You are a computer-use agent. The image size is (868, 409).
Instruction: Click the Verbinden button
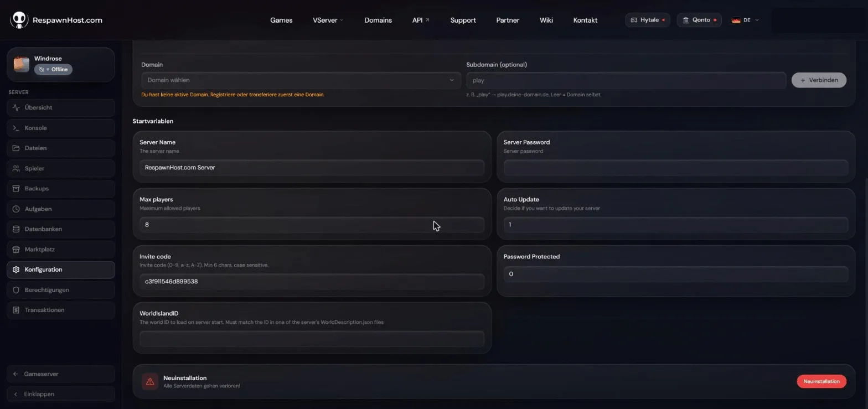[819, 80]
